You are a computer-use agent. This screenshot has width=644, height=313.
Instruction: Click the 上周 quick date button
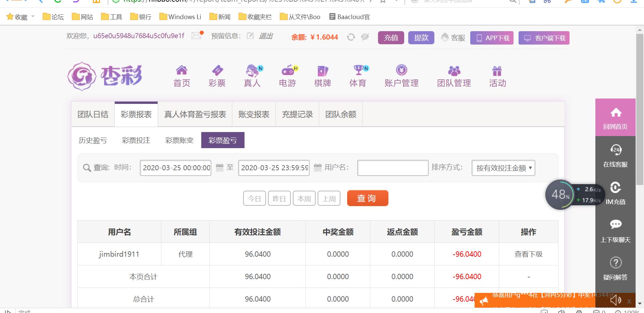(x=329, y=198)
